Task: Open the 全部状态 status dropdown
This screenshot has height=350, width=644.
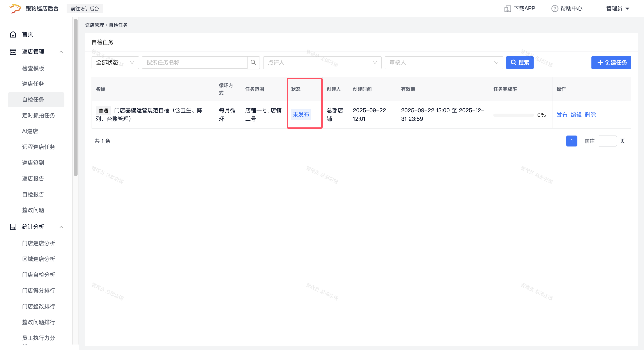Action: point(115,62)
